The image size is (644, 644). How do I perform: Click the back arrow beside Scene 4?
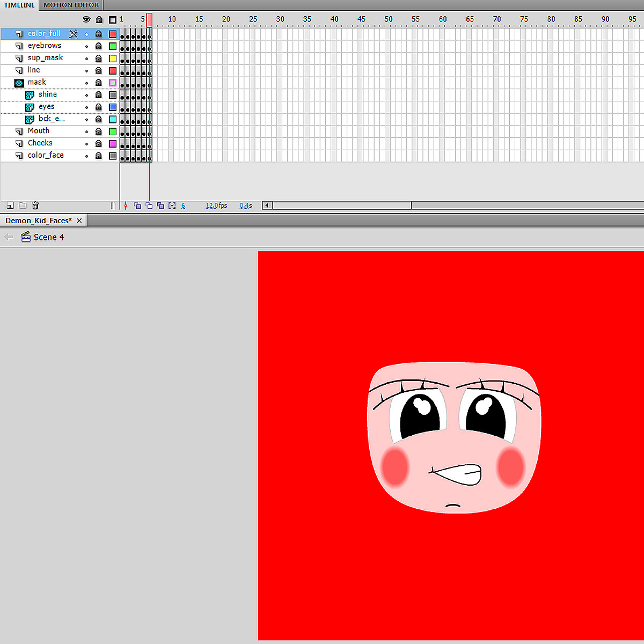pyautogui.click(x=9, y=237)
